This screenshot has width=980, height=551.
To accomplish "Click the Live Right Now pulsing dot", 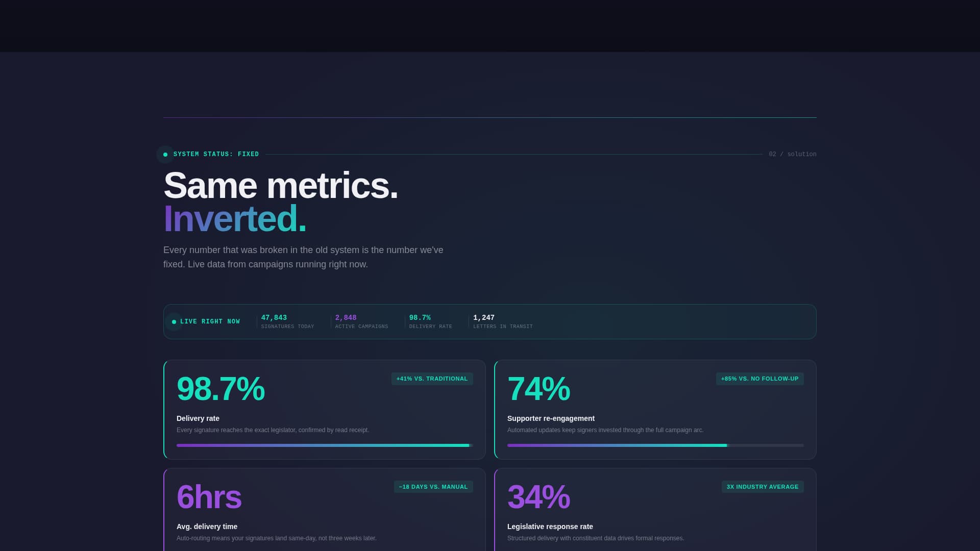I will pyautogui.click(x=174, y=322).
